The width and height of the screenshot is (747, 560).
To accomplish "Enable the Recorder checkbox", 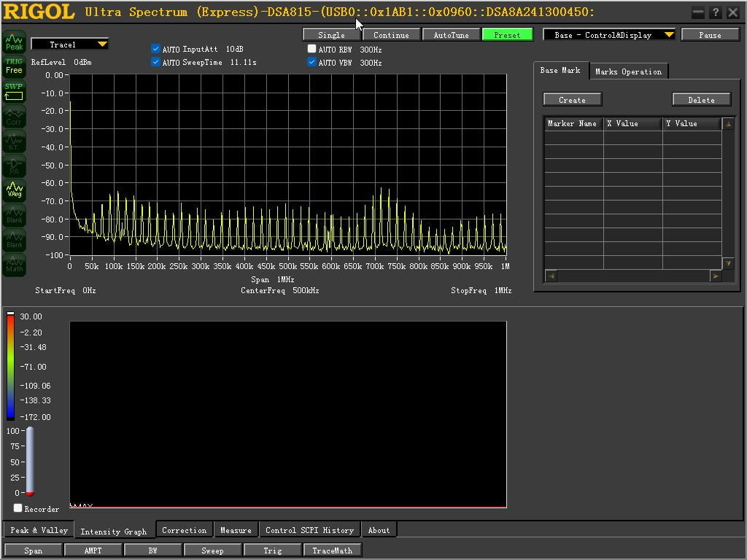I will [18, 508].
